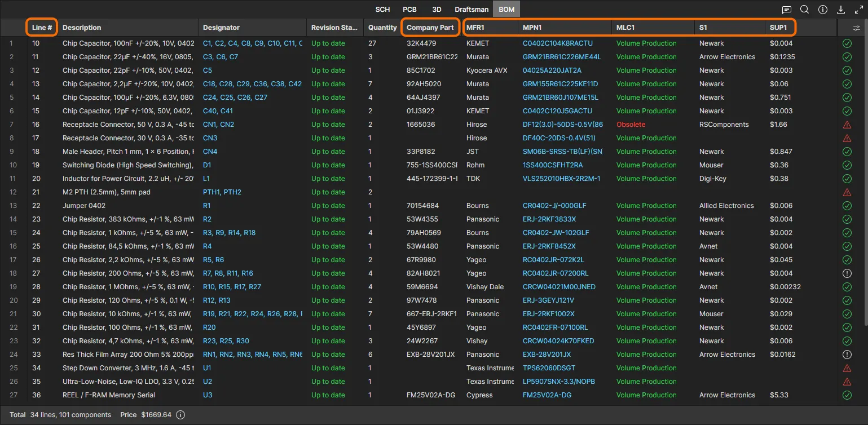Image resolution: width=868 pixels, height=425 pixels.
Task: Click designator link CN1, CN2
Action: tap(218, 125)
